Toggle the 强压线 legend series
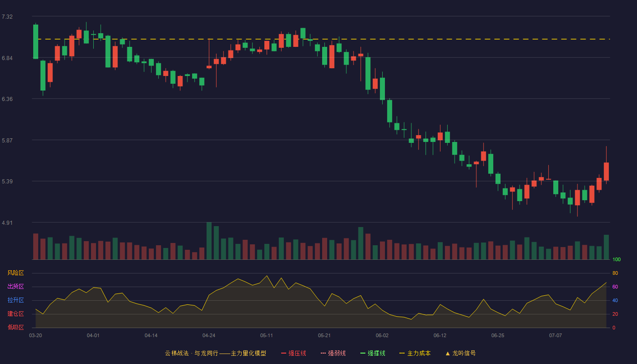Image resolution: width=637 pixels, height=364 pixels. click(293, 353)
